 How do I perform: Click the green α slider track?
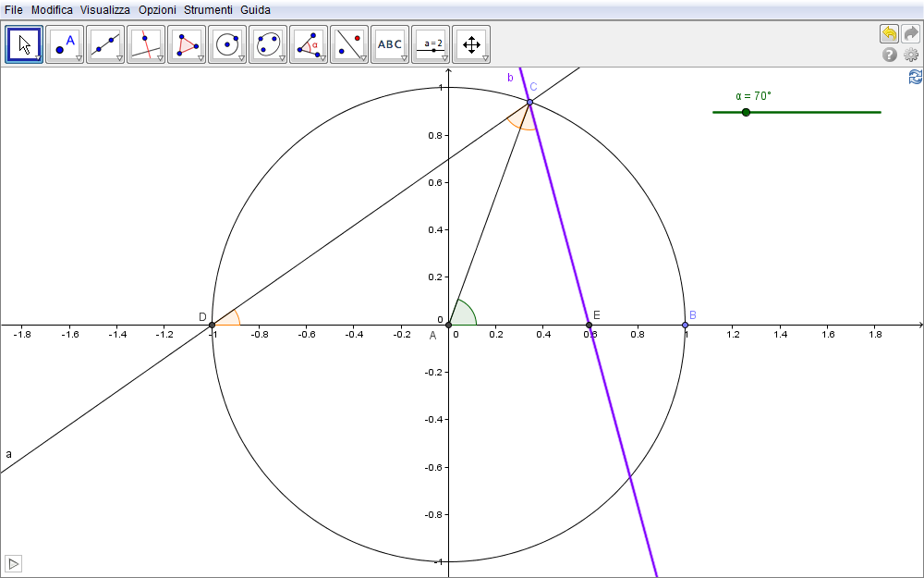click(796, 112)
